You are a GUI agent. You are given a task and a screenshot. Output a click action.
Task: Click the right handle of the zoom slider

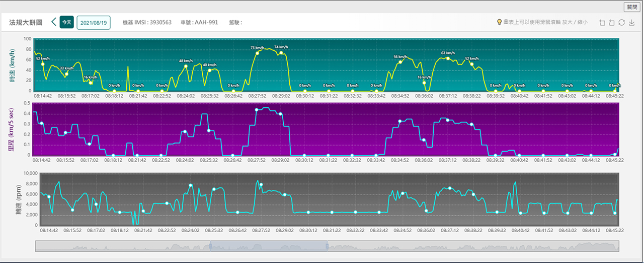point(327,246)
